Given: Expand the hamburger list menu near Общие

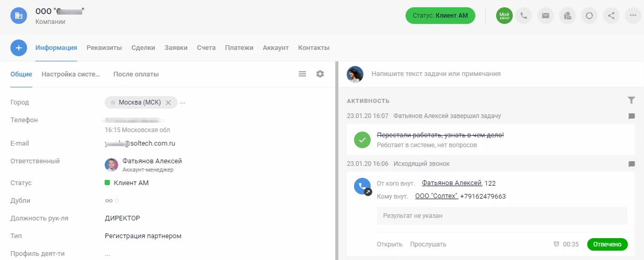Looking at the screenshot, I should pyautogui.click(x=302, y=74).
